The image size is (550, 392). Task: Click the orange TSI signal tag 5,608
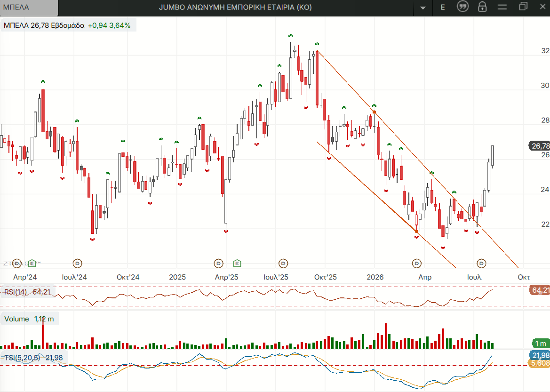click(540, 363)
